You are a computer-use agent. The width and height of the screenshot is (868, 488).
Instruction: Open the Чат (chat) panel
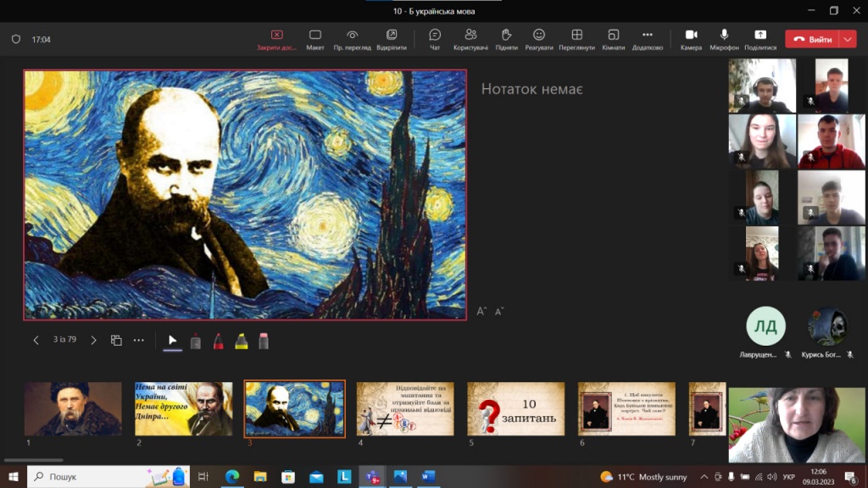[x=435, y=39]
